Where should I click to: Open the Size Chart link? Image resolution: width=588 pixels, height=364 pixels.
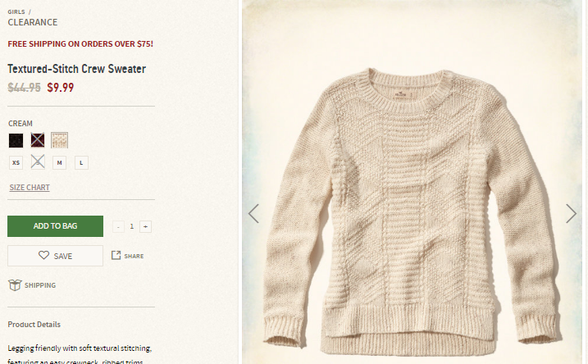(x=30, y=188)
